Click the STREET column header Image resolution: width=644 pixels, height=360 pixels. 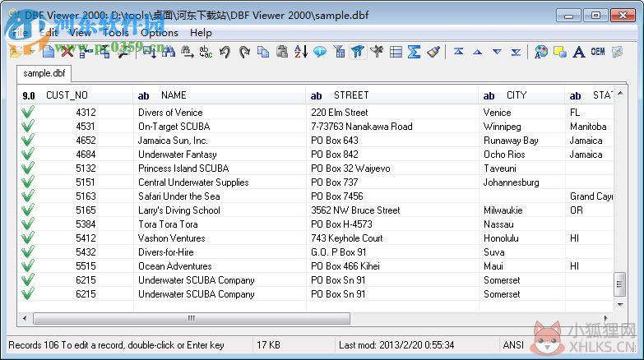392,95
